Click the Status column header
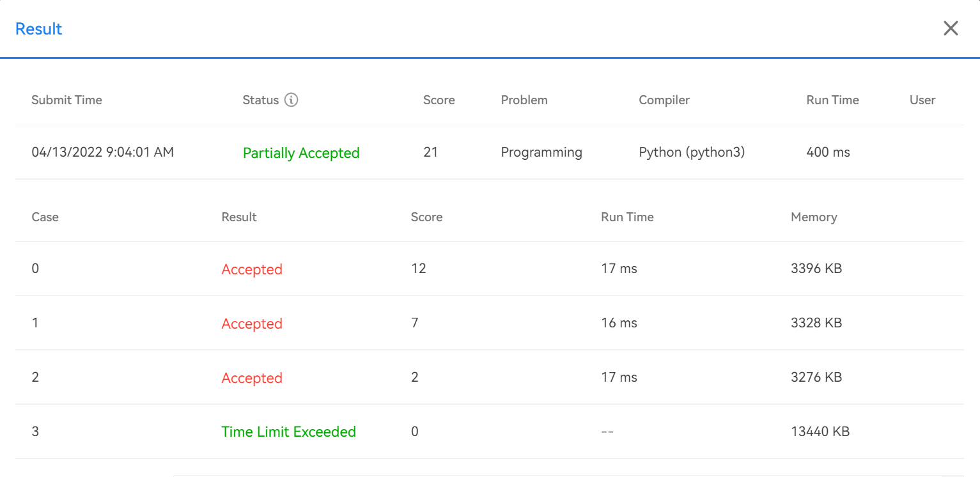 pyautogui.click(x=258, y=100)
